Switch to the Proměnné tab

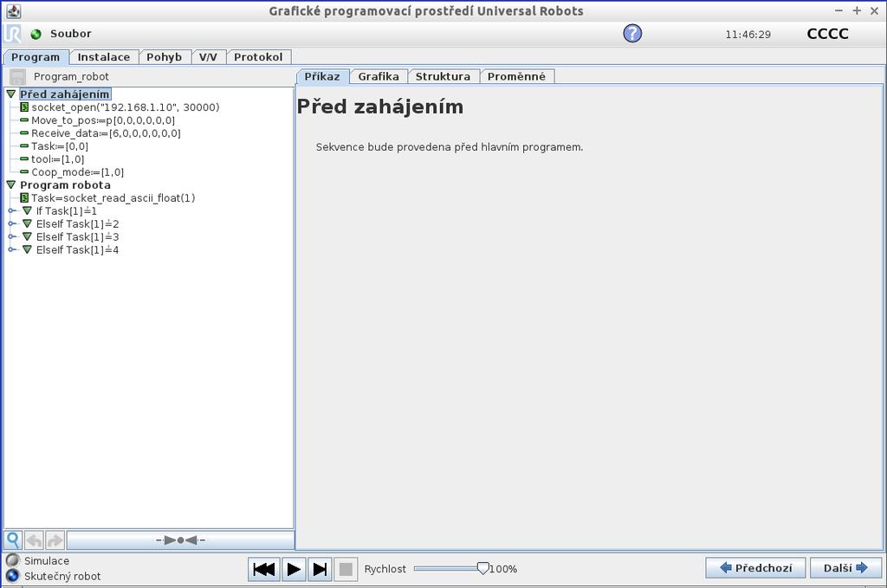click(x=516, y=76)
